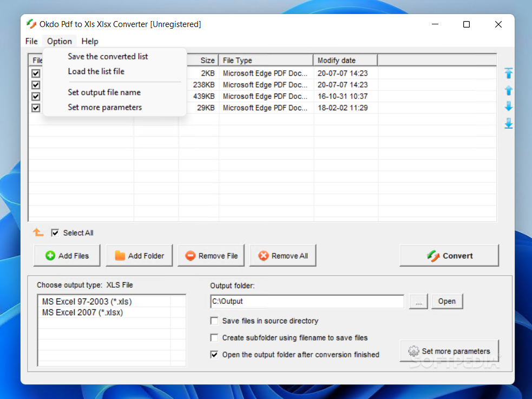Screen dimensions: 532x399
Task: Disable Open the output folder after conversion
Action: coord(214,355)
